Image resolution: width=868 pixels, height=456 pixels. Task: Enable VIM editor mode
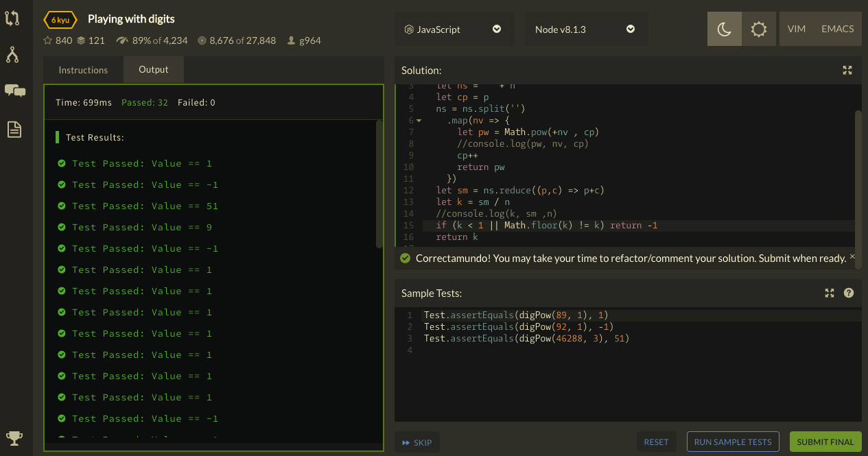(797, 29)
